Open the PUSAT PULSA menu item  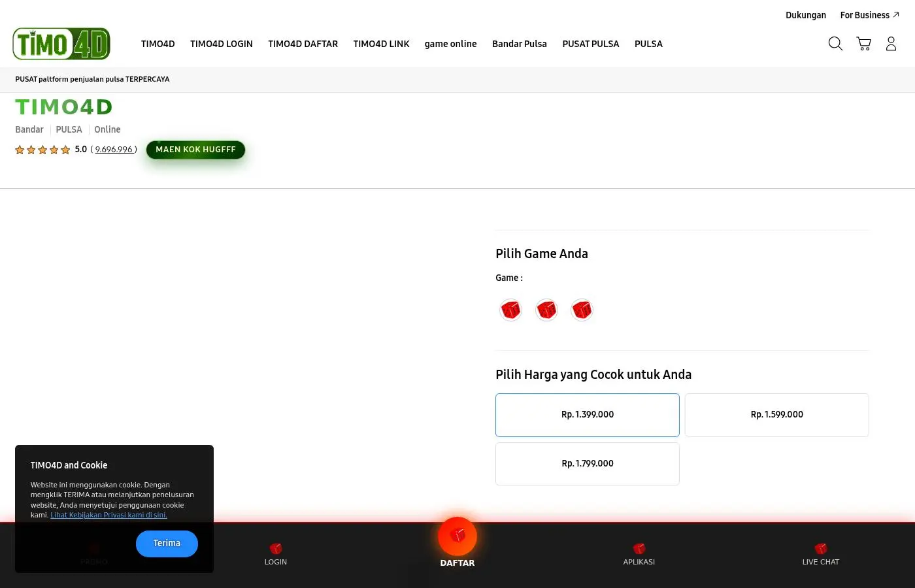click(591, 44)
